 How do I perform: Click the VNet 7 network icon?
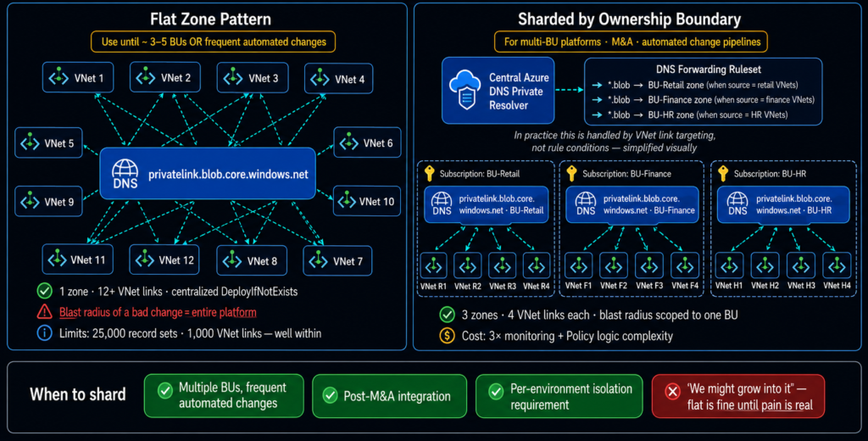pos(319,260)
